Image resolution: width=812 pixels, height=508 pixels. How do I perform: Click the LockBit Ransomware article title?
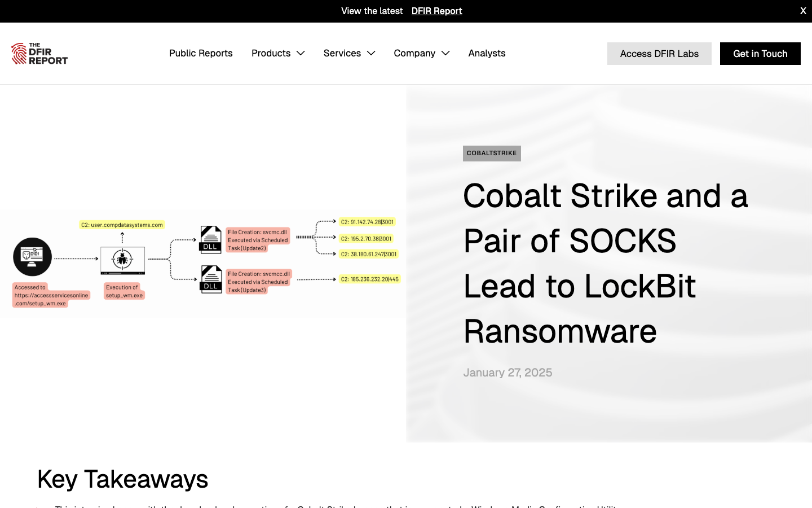coord(606,264)
